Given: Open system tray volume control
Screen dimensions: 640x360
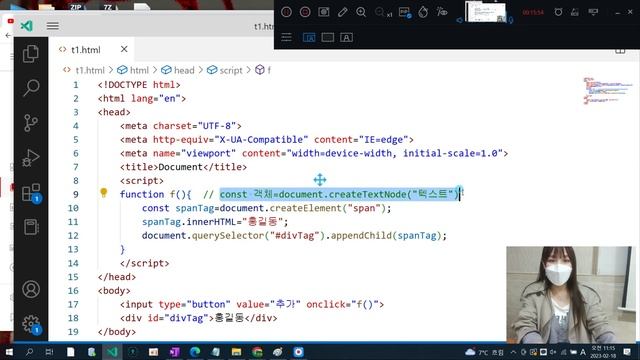Looking at the screenshot, I should pos(553,352).
